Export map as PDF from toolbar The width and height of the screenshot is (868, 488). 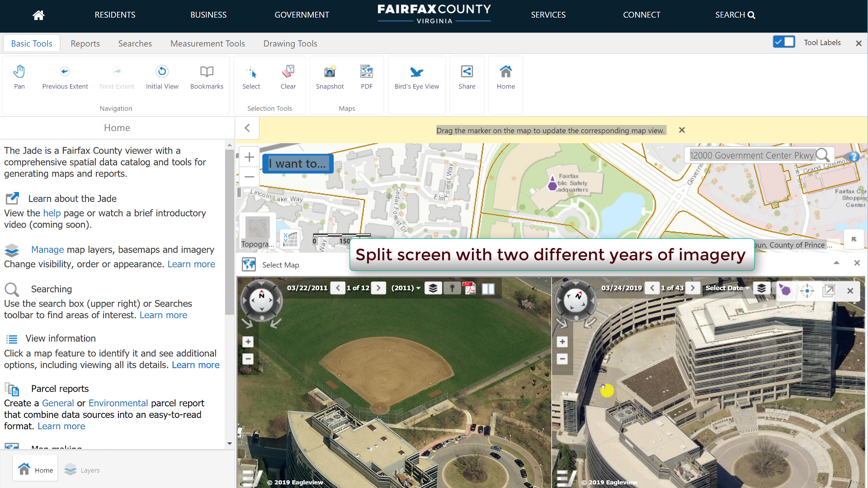tap(367, 77)
